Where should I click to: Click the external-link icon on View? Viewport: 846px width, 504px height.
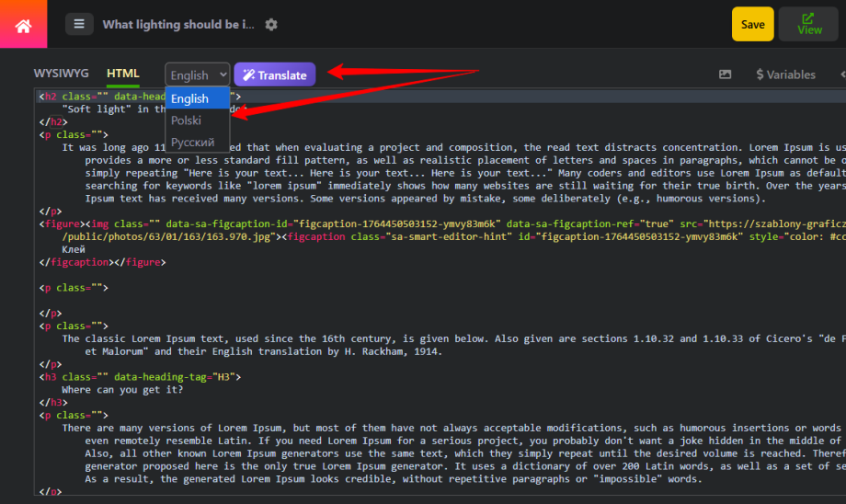807,17
